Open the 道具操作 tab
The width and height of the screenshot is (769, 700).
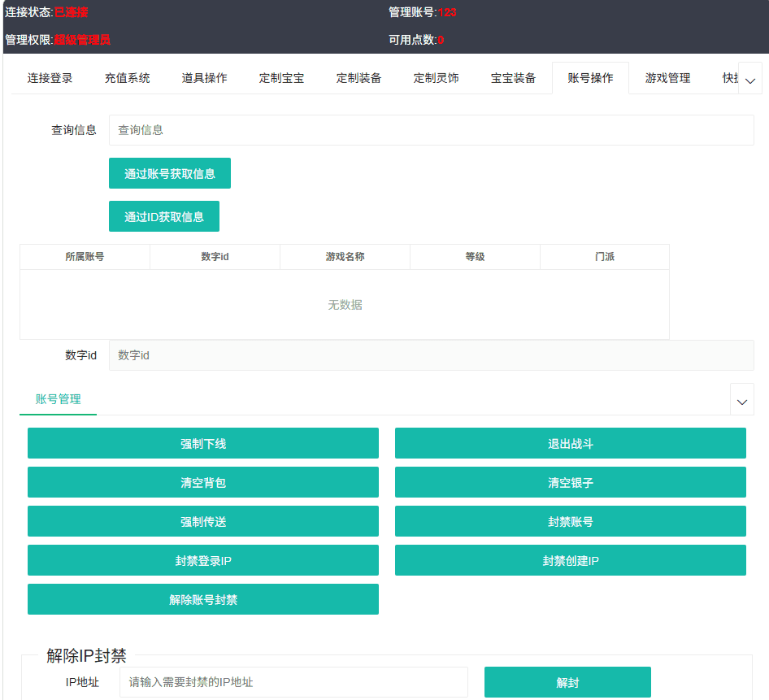point(205,78)
